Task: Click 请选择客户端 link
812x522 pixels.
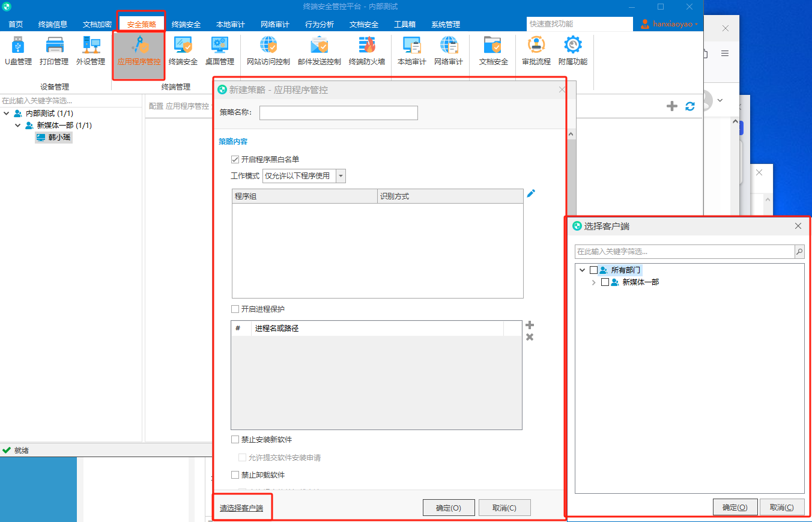Action: click(241, 508)
